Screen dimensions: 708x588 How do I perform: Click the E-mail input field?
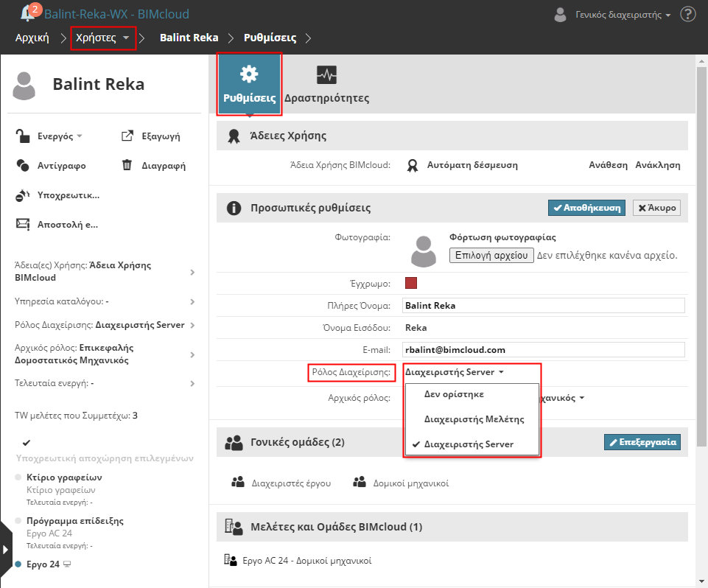(543, 349)
